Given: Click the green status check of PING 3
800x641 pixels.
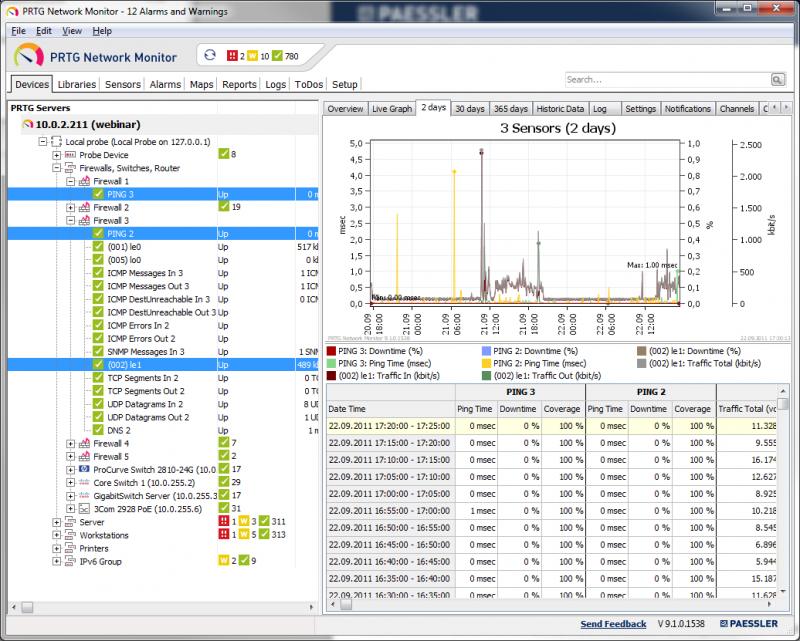Looking at the screenshot, I should tap(98, 194).
